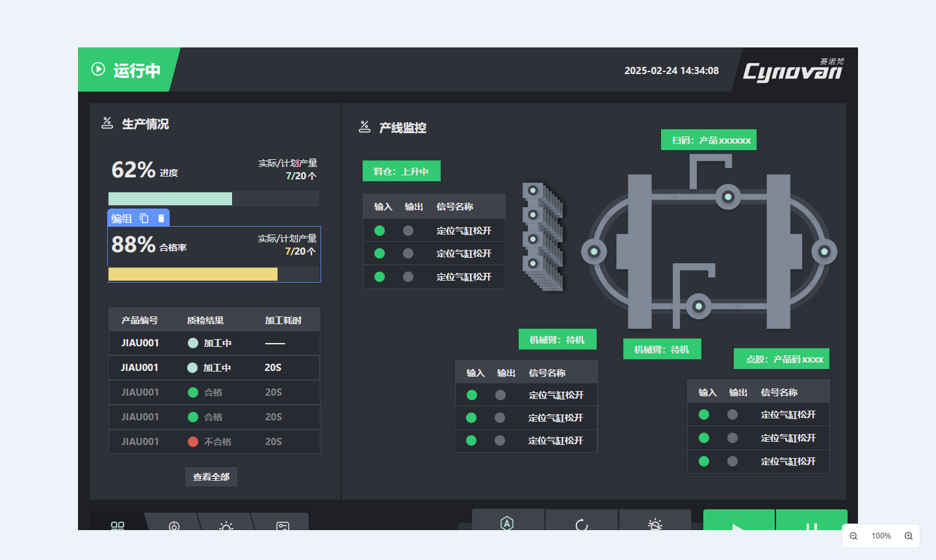
Task: Open the grid dashboard tab at bottom left
Action: pos(118,525)
